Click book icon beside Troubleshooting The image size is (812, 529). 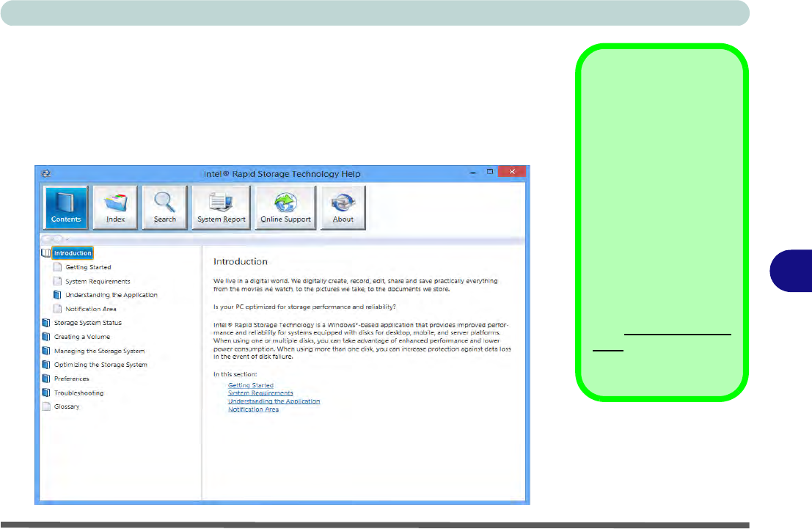pos(46,393)
